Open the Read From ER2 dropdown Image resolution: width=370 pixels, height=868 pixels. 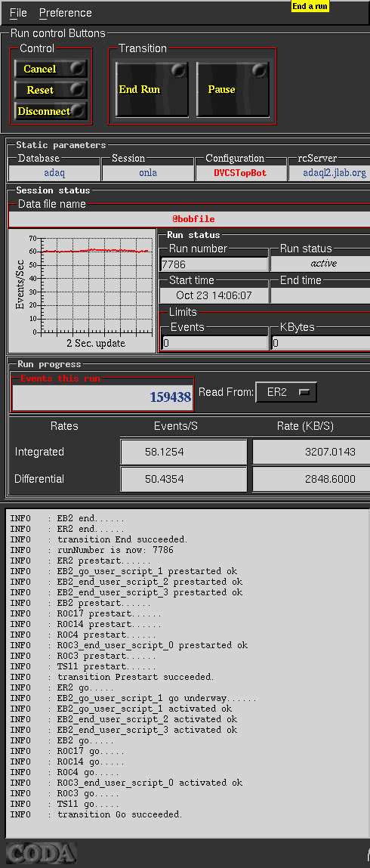coord(286,393)
